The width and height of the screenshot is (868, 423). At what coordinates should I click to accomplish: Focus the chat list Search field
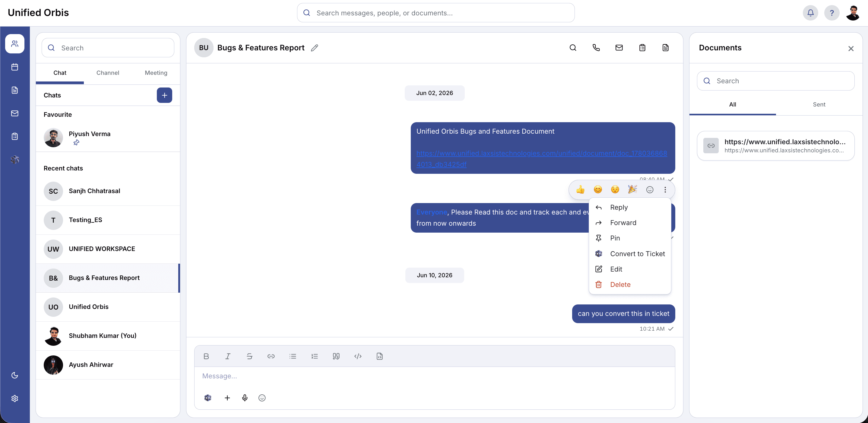(x=108, y=48)
